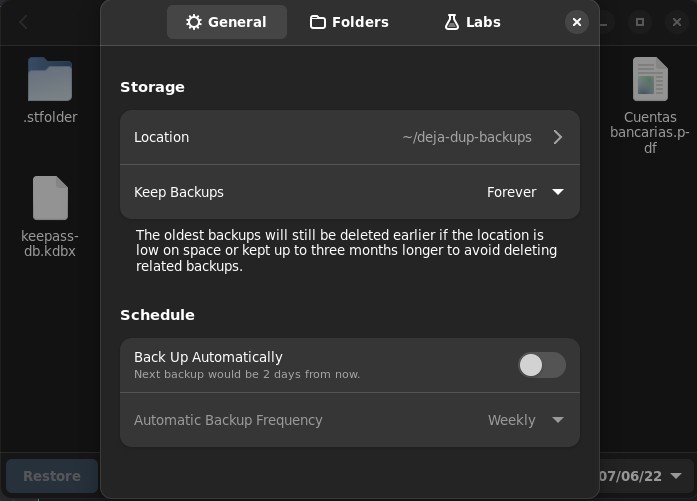
Task: Click the back arrow in file browser
Action: pyautogui.click(x=24, y=22)
